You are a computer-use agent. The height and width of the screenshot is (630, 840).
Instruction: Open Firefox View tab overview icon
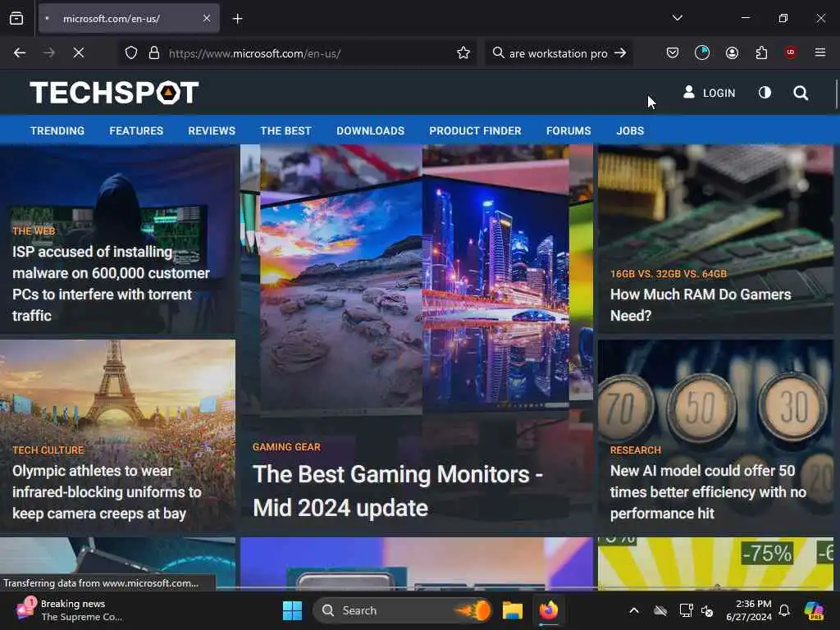tap(16, 19)
